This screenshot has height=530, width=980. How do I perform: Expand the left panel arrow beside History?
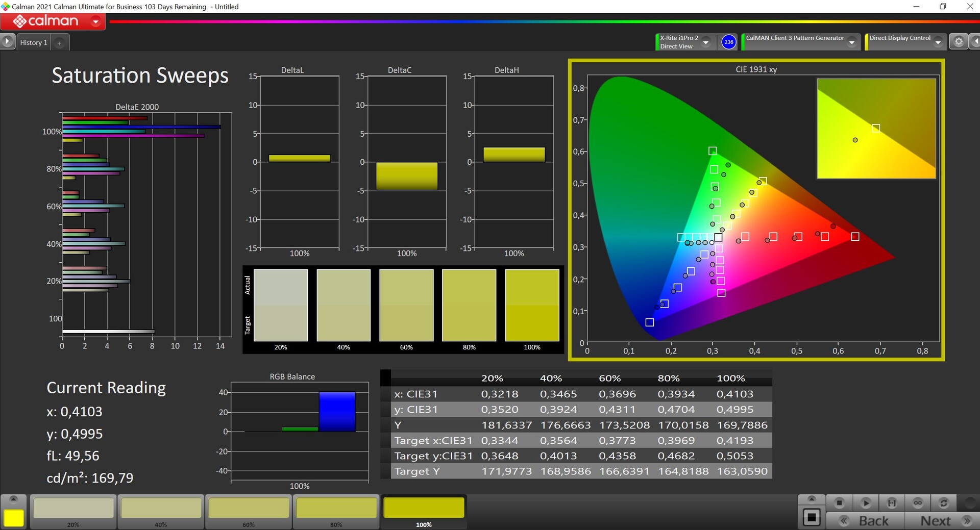(7, 41)
